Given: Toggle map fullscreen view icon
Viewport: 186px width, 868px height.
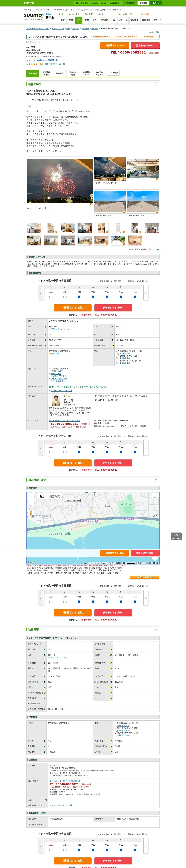Looking at the screenshot, I should [x=155, y=496].
